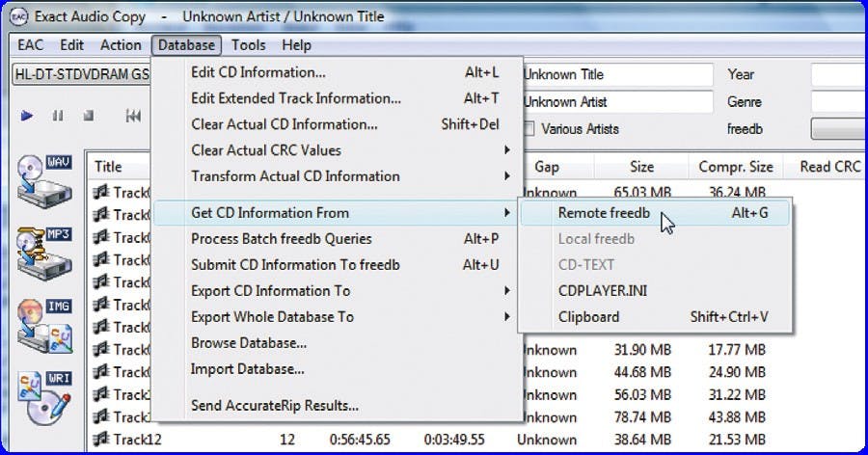Expand Export CD Information To submenu
This screenshot has width=868, height=455.
(x=338, y=291)
